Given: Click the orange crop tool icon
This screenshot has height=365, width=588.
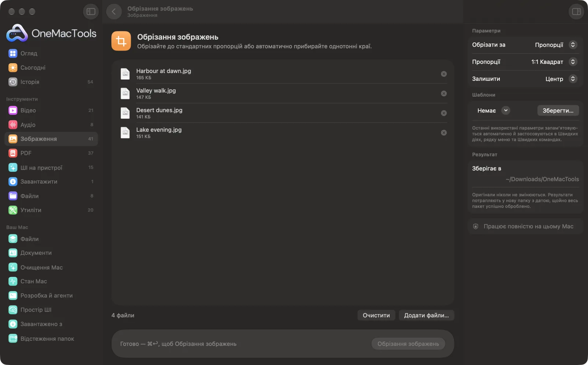Looking at the screenshot, I should (121, 41).
